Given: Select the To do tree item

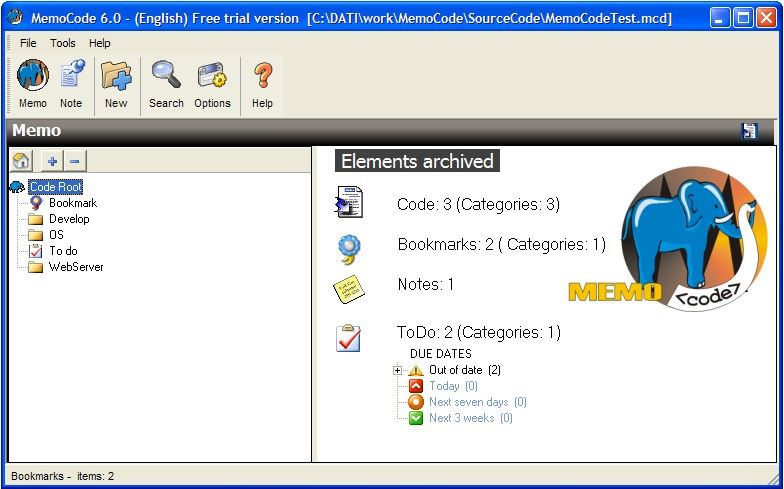Looking at the screenshot, I should point(63,251).
